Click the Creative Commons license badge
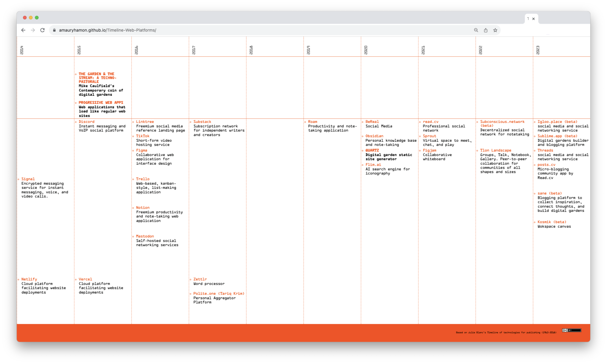This screenshot has height=364, width=607. [x=571, y=330]
